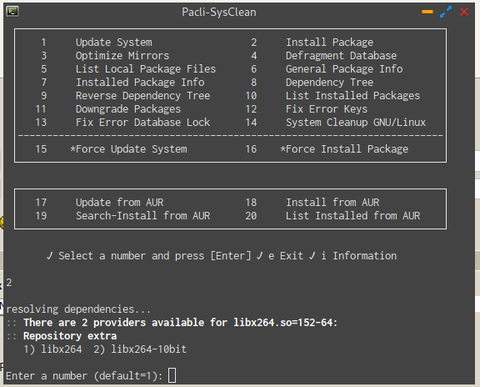Viewport: 480px width, 387px height.
Task: Click the libx264-10bit provider option
Action: [x=140, y=349]
